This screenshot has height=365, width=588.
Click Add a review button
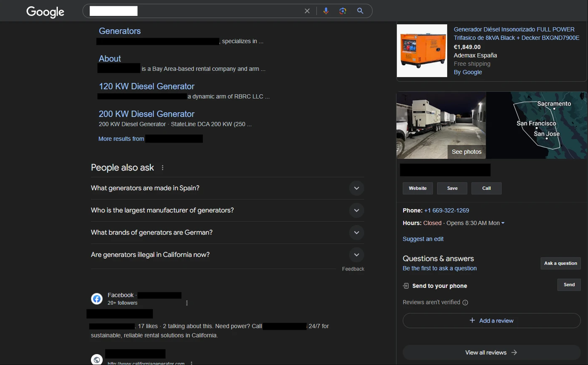click(x=491, y=321)
